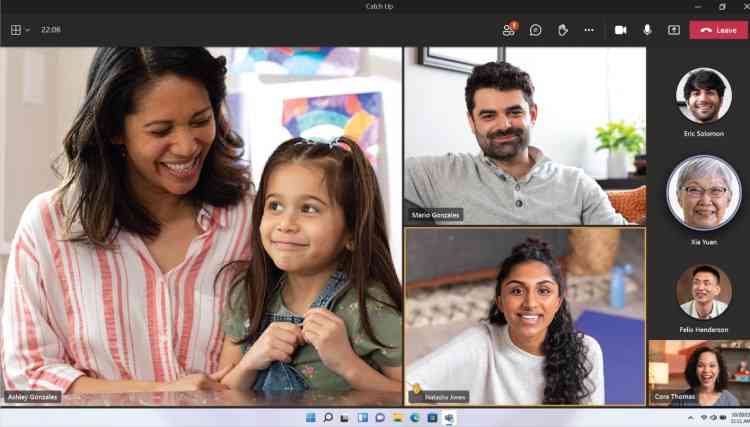Select Natasha Jones video tile
750x427 pixels.
click(x=525, y=317)
